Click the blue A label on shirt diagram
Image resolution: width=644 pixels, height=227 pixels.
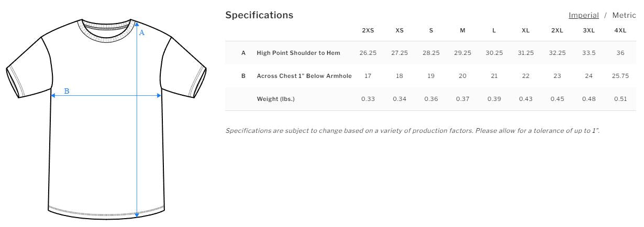pyautogui.click(x=141, y=32)
